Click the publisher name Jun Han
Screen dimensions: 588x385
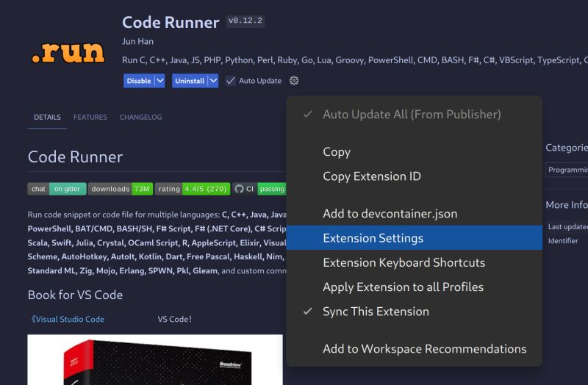click(137, 41)
